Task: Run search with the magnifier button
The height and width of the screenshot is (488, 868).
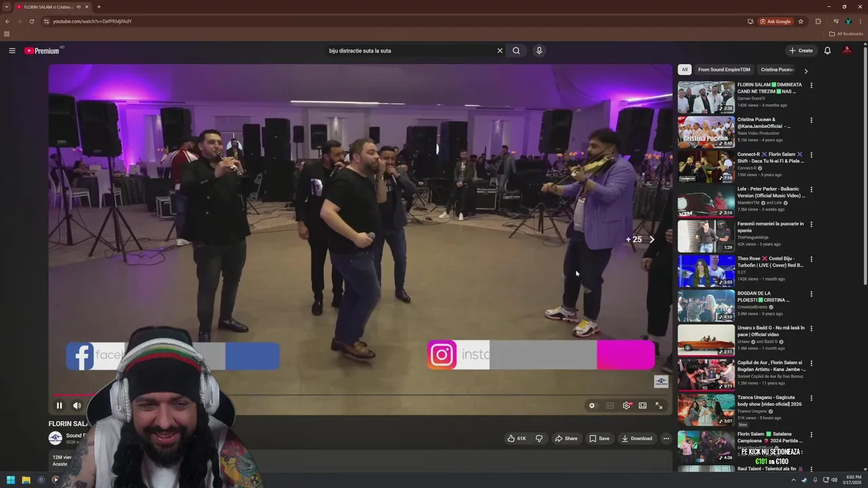Action: (x=516, y=51)
